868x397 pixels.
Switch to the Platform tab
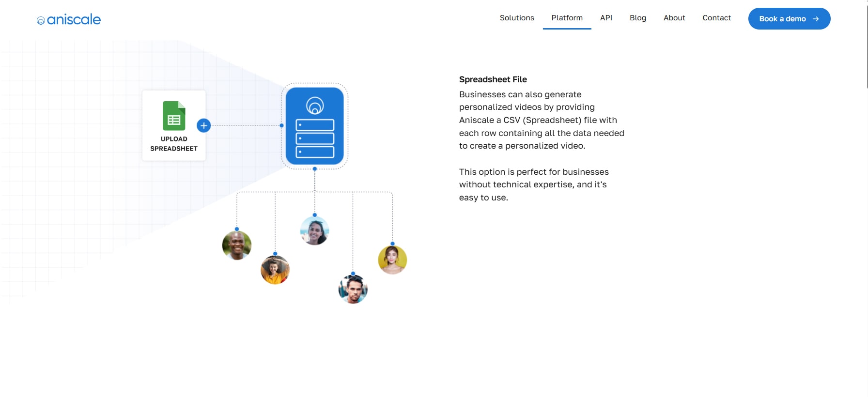click(x=567, y=18)
